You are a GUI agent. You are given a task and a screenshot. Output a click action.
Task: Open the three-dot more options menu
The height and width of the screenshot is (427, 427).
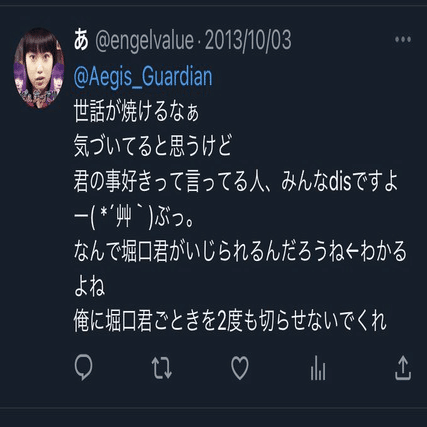[403, 40]
